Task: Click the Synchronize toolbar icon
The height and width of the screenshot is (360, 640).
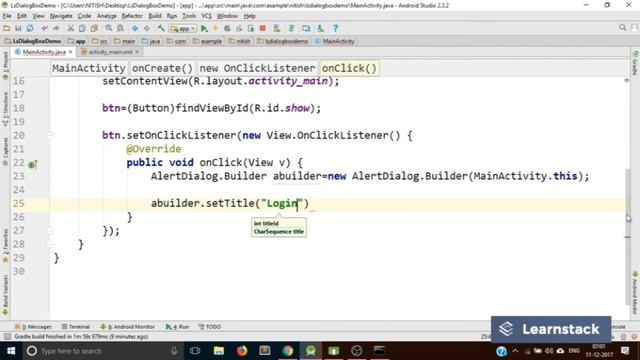Action: [30, 28]
